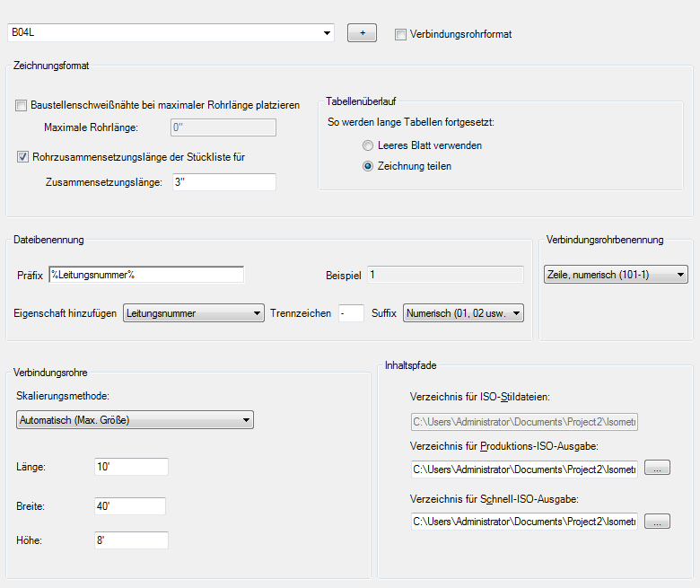Check Baustellenschweißnähte bei maximaler Rohrlänge platzieren

22,105
